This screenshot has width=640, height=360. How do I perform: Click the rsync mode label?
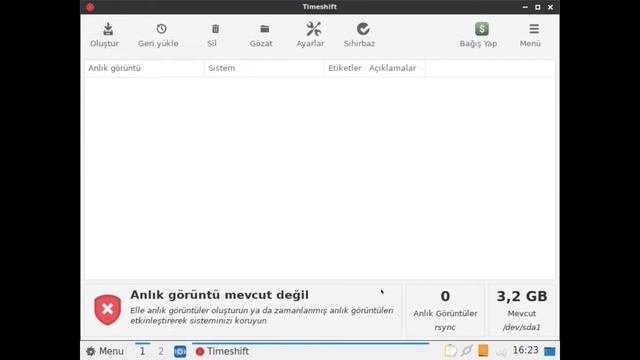[445, 327]
